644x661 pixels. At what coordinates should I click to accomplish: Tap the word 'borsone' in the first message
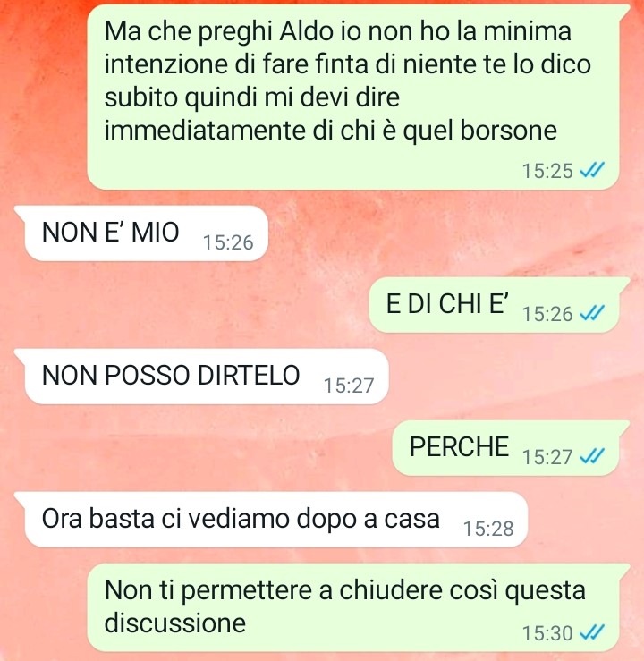(508, 130)
